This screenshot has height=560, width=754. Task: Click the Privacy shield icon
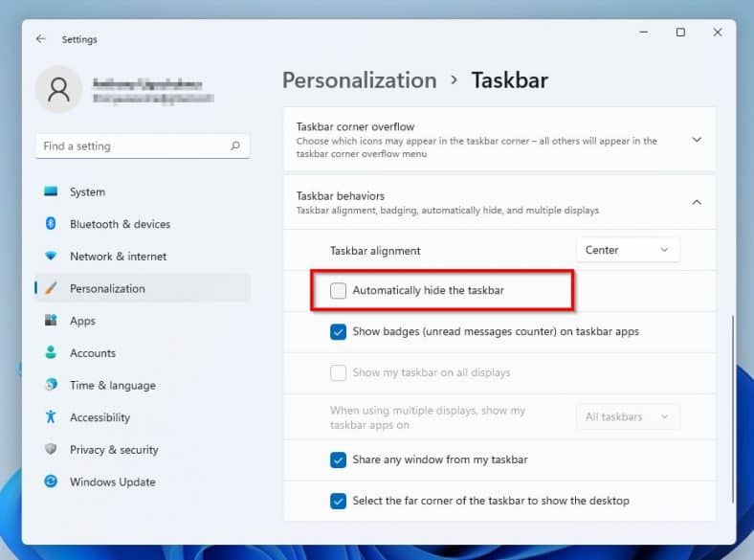(51, 449)
